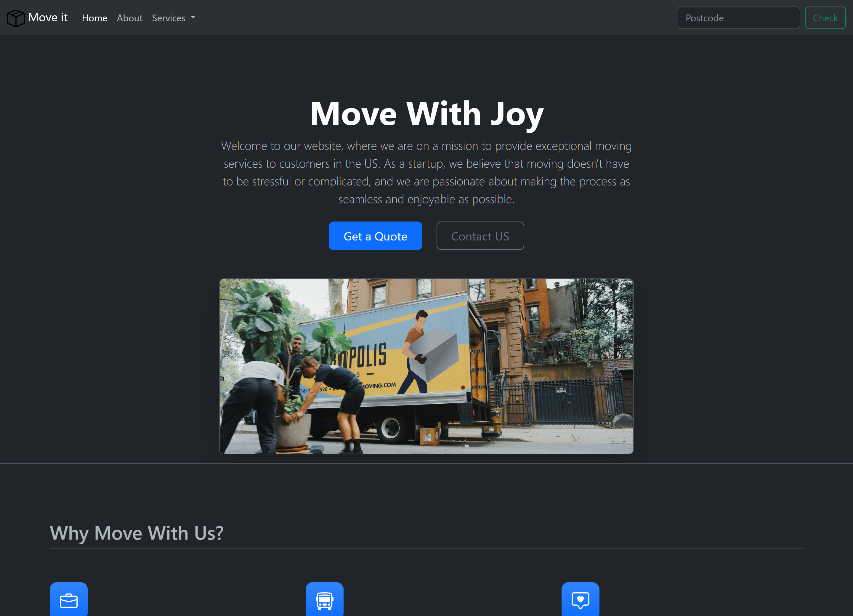Select the Contact US button
Viewport: 853px width, 616px height.
(x=480, y=236)
